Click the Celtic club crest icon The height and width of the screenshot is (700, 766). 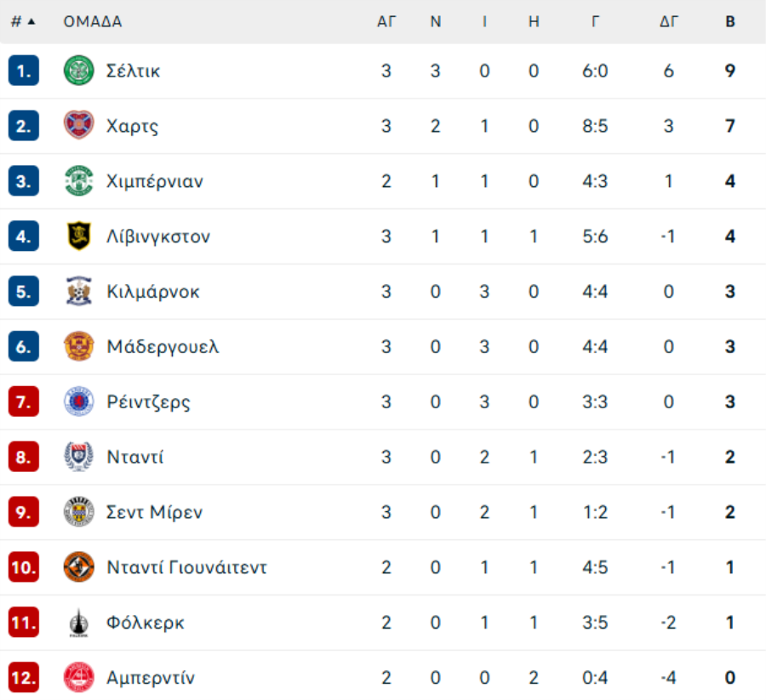(x=78, y=71)
